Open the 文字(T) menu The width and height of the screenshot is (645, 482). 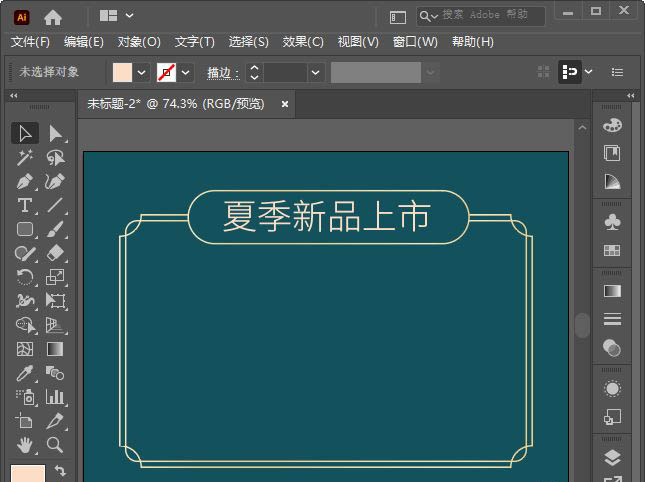(195, 42)
